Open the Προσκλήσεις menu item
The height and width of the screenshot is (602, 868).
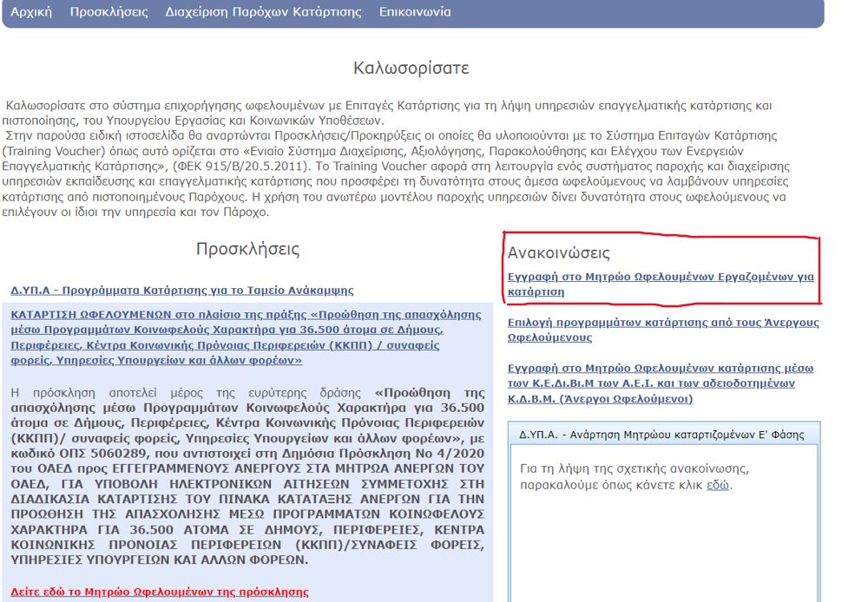click(109, 11)
